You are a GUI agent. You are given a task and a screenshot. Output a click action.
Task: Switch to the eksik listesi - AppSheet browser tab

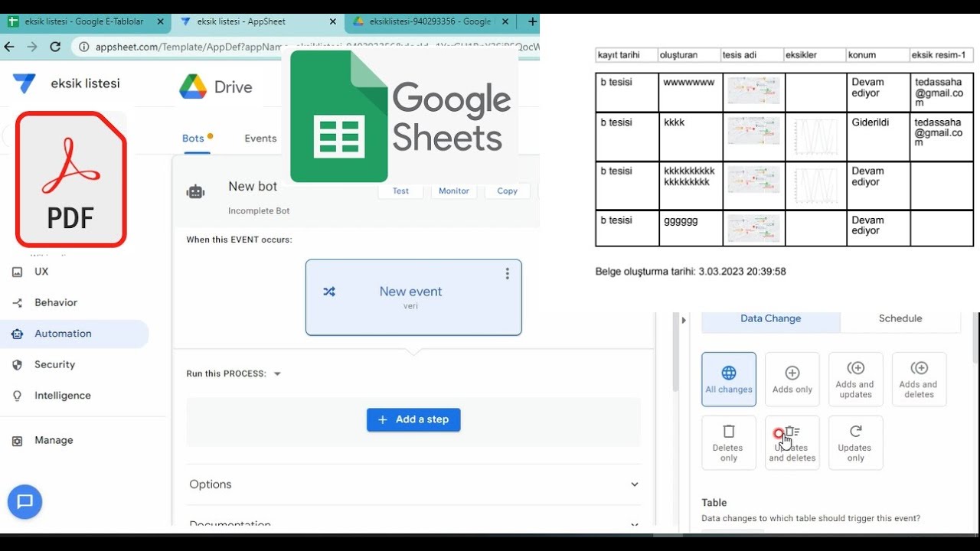pyautogui.click(x=258, y=22)
